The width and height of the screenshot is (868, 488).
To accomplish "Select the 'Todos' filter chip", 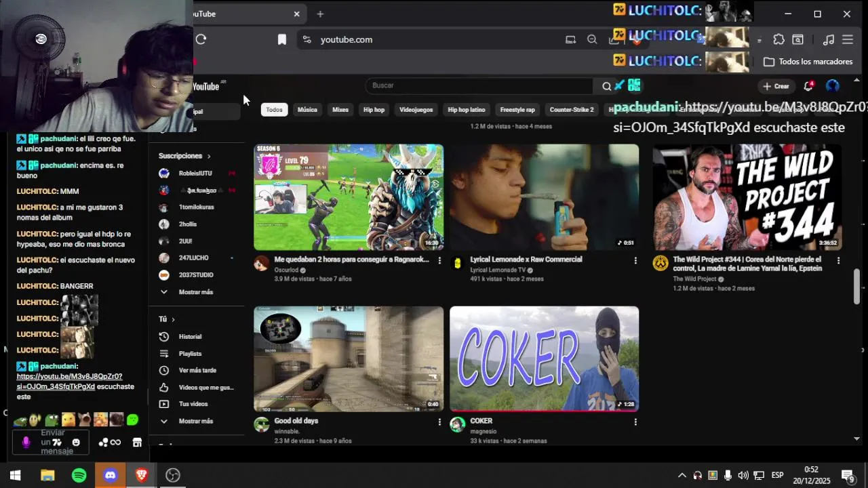I will point(274,110).
